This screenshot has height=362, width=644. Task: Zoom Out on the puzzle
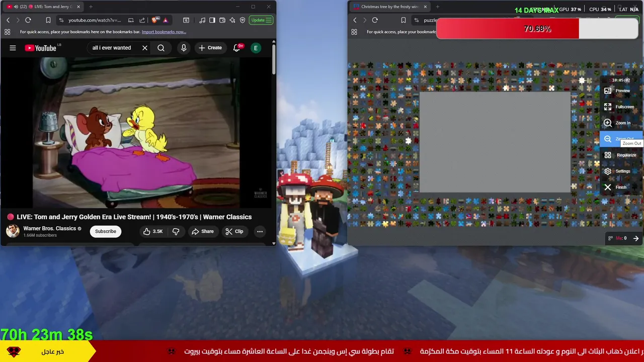coord(621,139)
